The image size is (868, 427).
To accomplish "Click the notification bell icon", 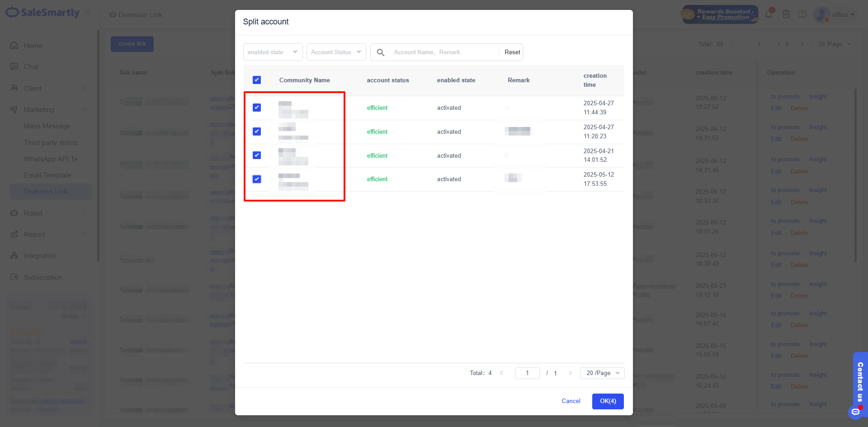I will (x=769, y=14).
